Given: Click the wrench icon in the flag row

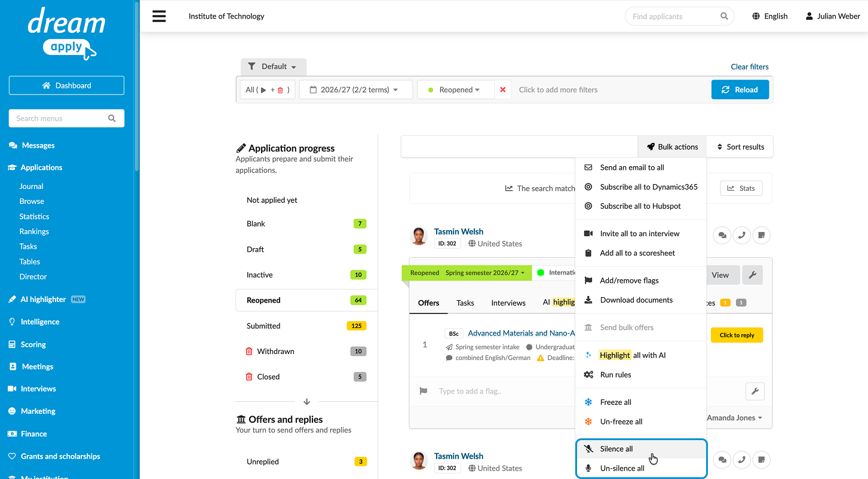Looking at the screenshot, I should [755, 392].
